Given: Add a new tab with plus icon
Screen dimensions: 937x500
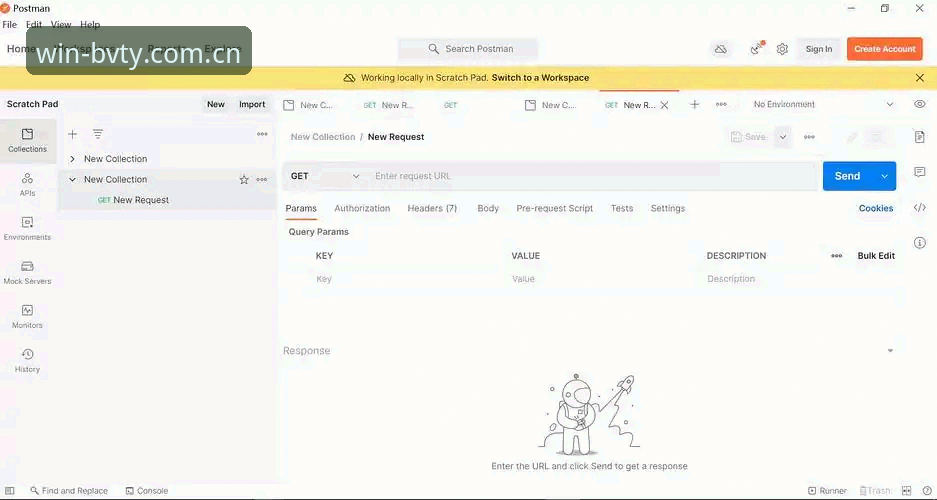Looking at the screenshot, I should (694, 105).
